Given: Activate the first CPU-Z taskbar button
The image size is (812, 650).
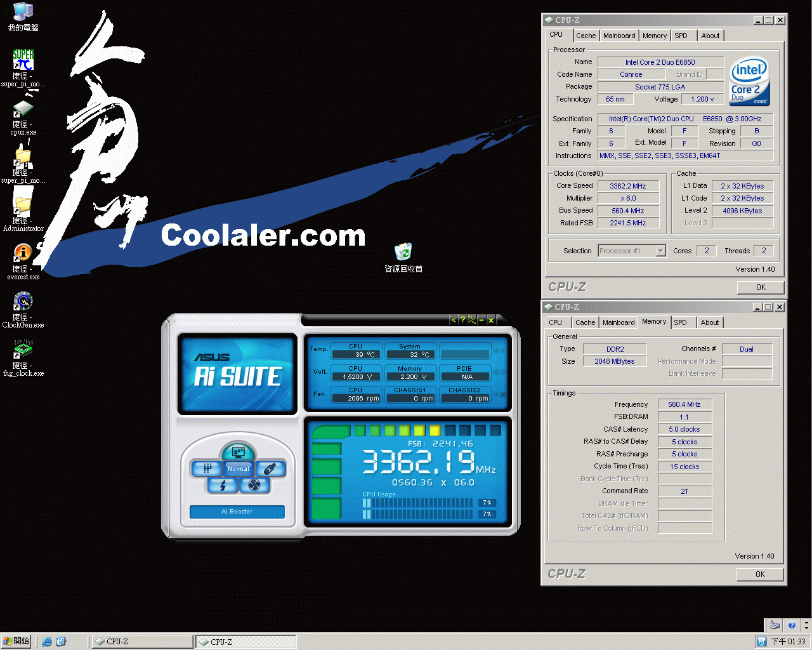Looking at the screenshot, I should point(143,642).
